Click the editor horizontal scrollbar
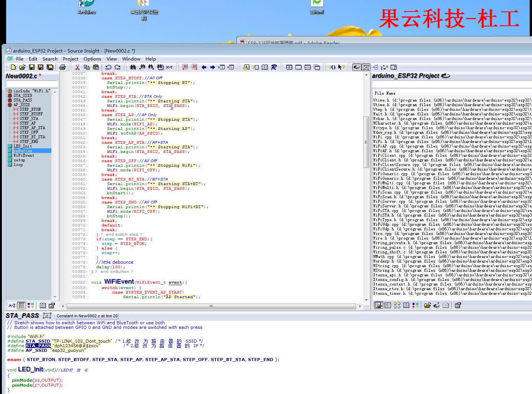The height and width of the screenshot is (394, 532). pyautogui.click(x=211, y=306)
